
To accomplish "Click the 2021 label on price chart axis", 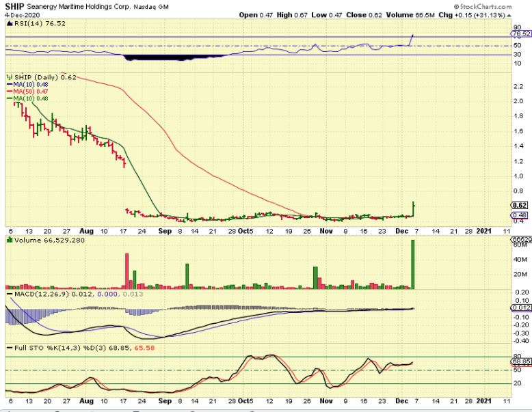I will tap(483, 231).
